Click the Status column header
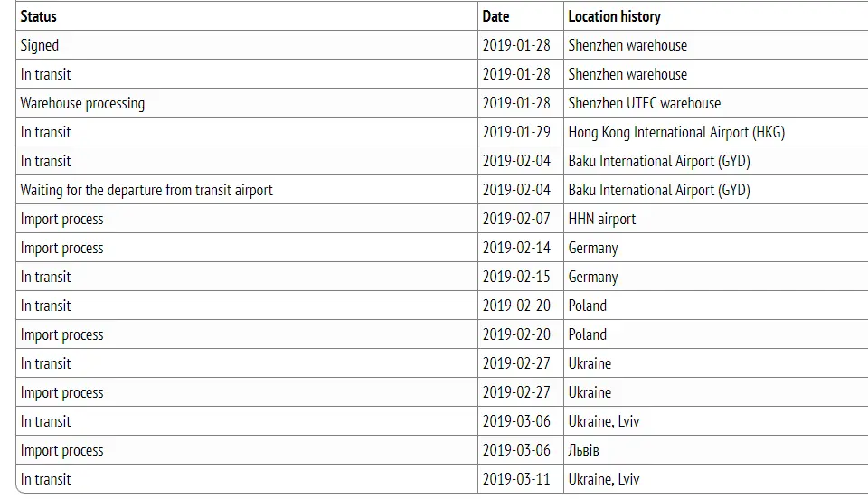 coord(247,16)
